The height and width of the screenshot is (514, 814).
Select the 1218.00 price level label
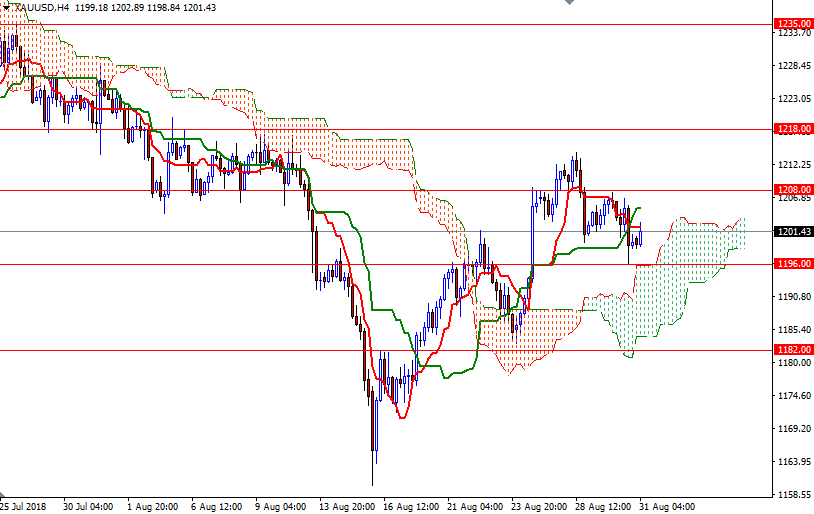[x=792, y=128]
